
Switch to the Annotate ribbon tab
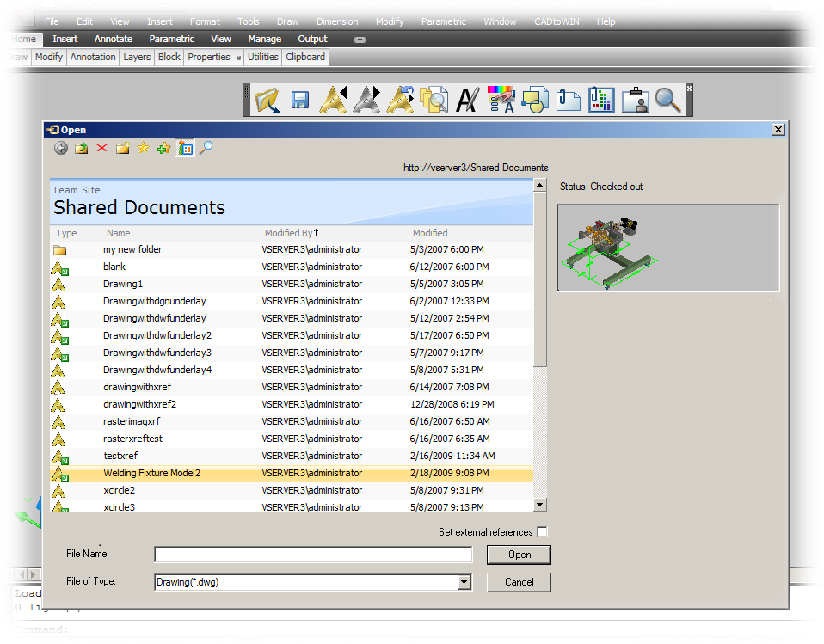coord(114,39)
